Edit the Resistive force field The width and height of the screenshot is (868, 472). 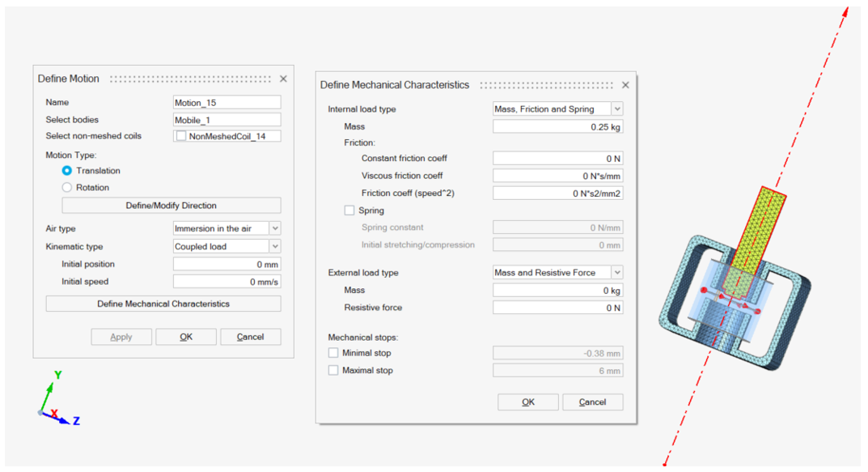[558, 308]
